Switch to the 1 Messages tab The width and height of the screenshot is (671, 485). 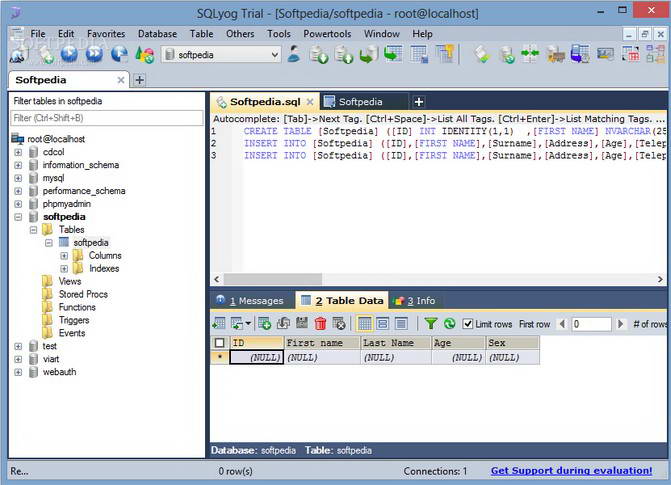251,300
